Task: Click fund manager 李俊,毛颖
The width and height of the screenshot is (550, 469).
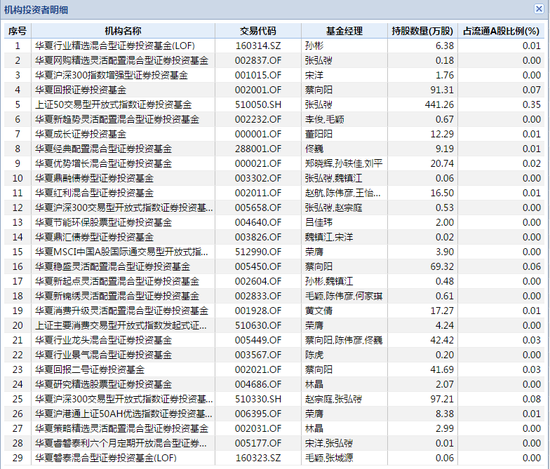Action: (x=324, y=120)
